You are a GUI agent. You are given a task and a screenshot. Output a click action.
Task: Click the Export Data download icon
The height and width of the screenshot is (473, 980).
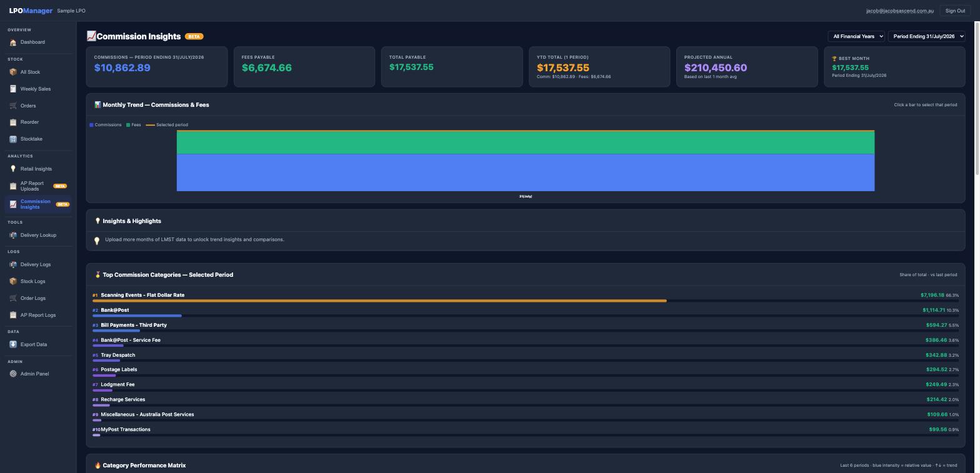(13, 344)
